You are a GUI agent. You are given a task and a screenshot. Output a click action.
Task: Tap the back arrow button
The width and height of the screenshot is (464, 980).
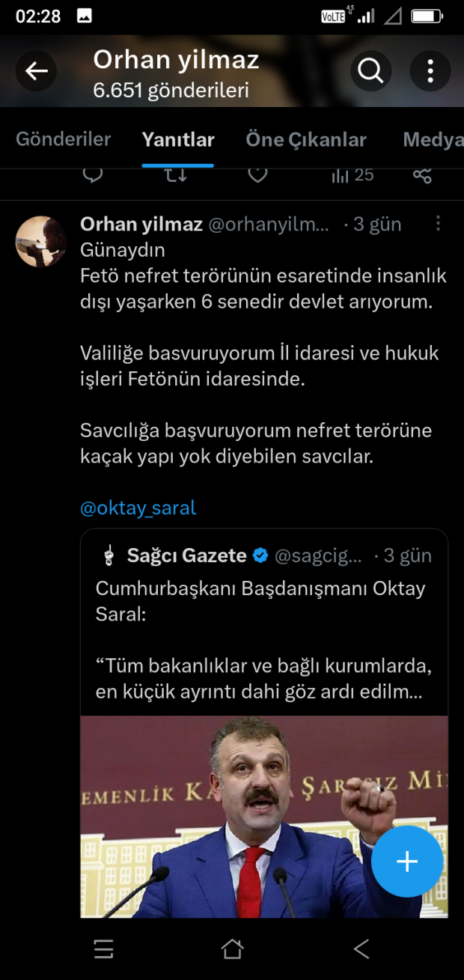click(x=37, y=71)
